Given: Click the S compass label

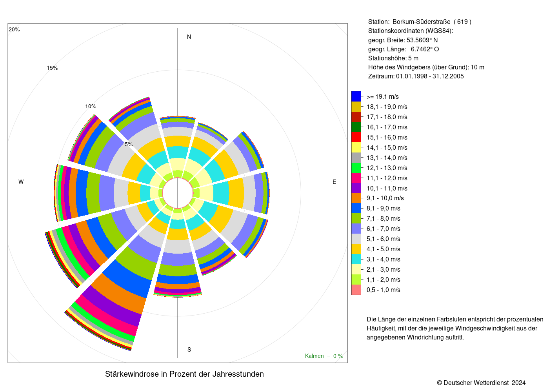Looking at the screenshot, I should [x=189, y=350].
